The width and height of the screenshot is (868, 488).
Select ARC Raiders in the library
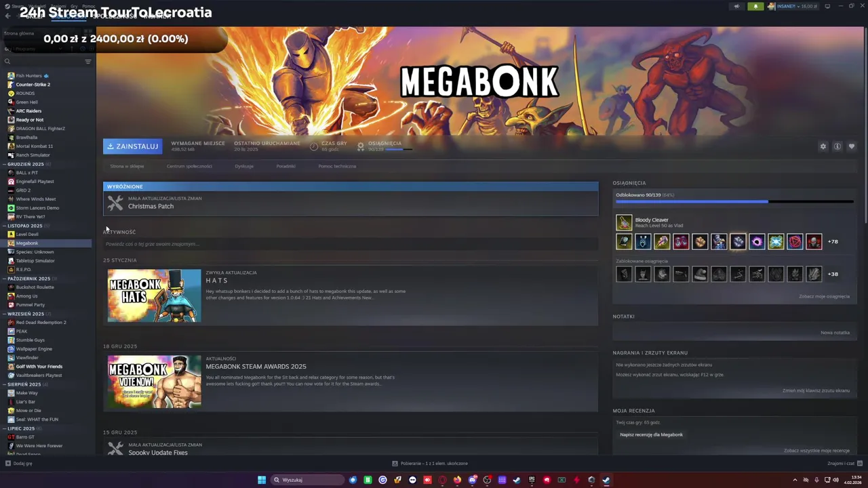28,111
